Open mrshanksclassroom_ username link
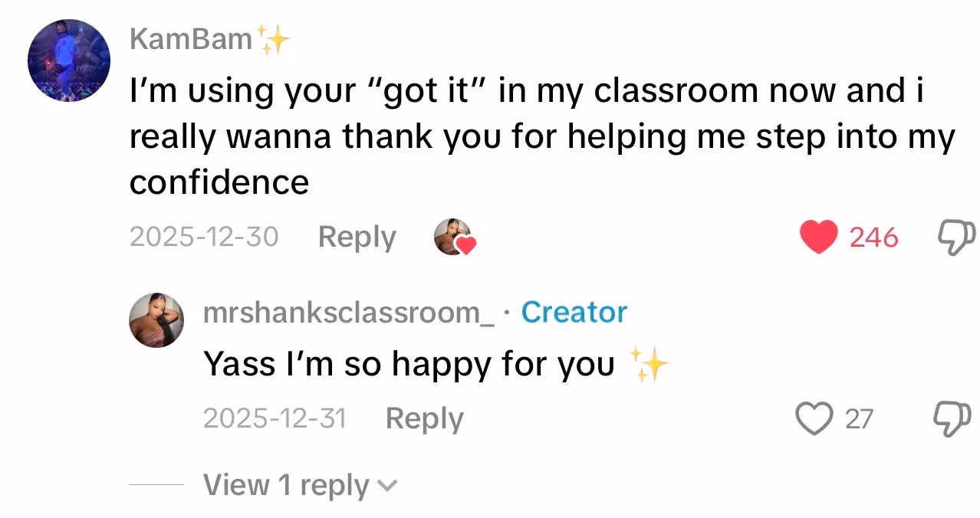This screenshot has width=980, height=518. (x=349, y=312)
